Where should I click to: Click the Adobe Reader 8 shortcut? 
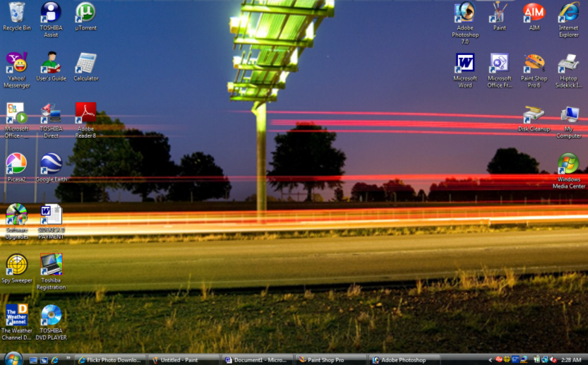tap(85, 121)
